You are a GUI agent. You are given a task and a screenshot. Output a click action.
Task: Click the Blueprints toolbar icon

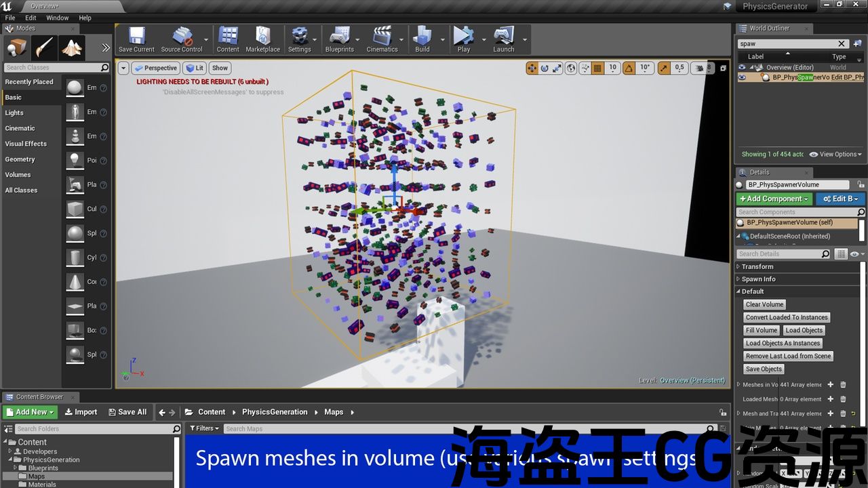(338, 39)
